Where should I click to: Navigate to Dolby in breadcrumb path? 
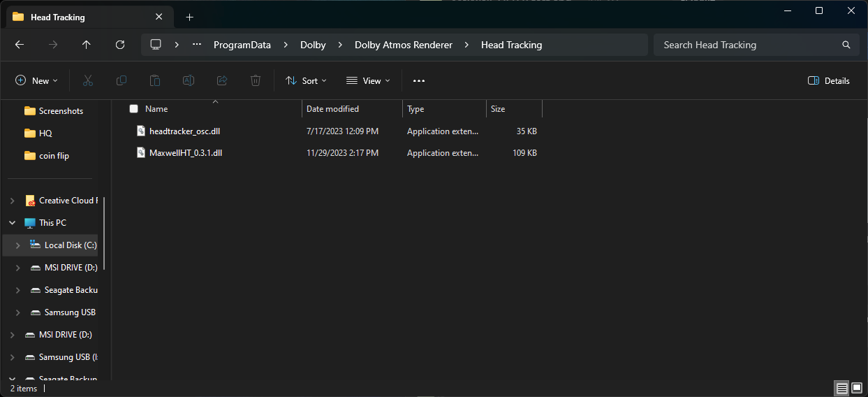(x=313, y=45)
